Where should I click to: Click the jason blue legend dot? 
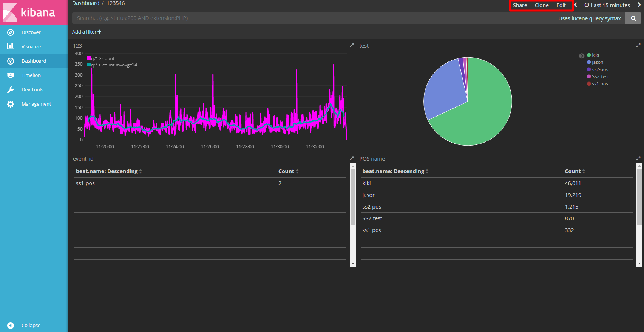pos(589,62)
